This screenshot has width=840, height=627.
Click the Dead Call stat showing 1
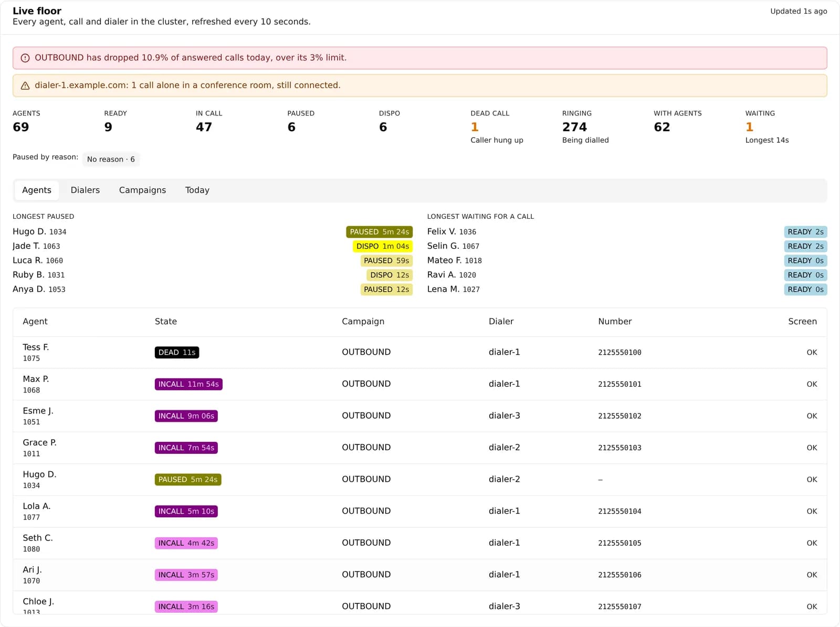497,126
